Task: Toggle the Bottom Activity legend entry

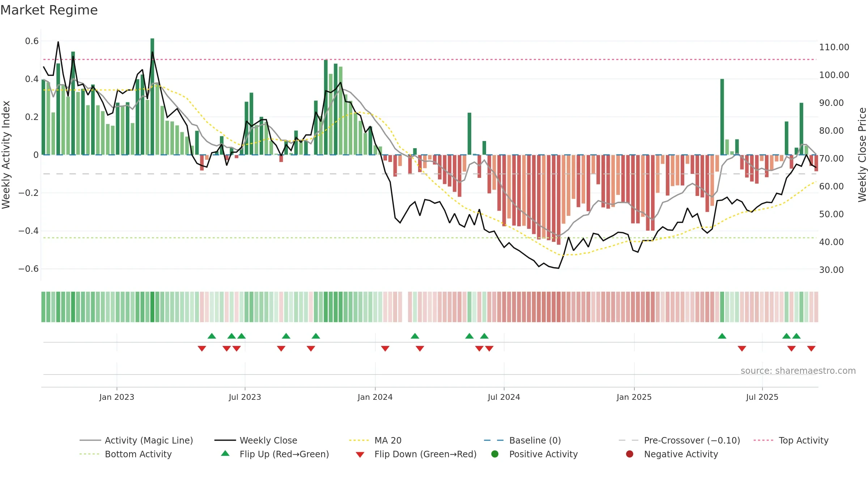Action: tap(125, 454)
